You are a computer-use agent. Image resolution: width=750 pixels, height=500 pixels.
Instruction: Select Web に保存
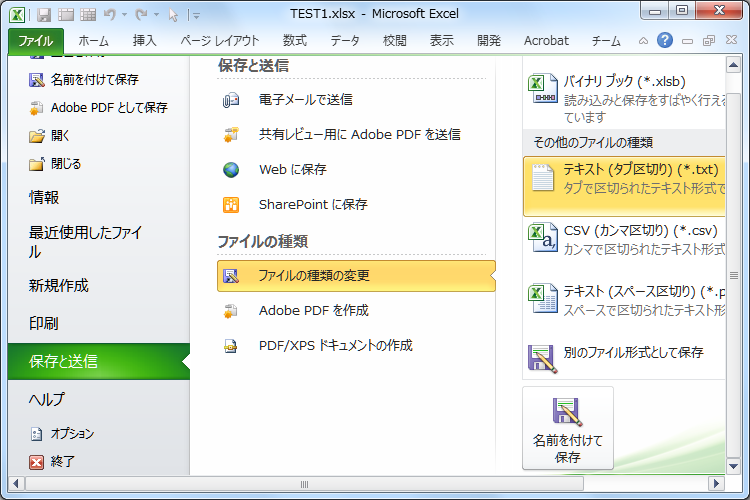click(x=356, y=169)
